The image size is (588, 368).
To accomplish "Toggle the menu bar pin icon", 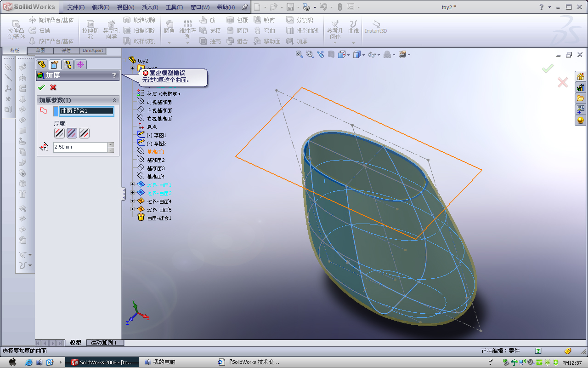I will [245, 7].
